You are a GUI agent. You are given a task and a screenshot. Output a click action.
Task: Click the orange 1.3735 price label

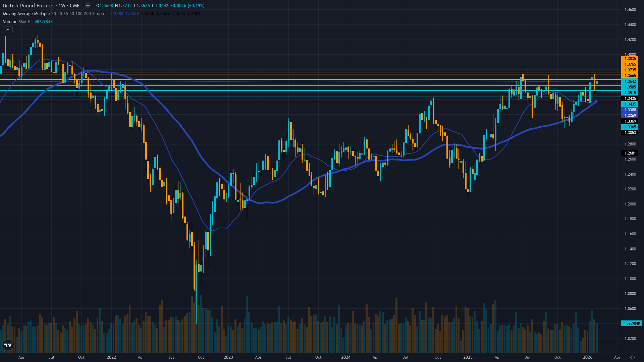pos(630,70)
